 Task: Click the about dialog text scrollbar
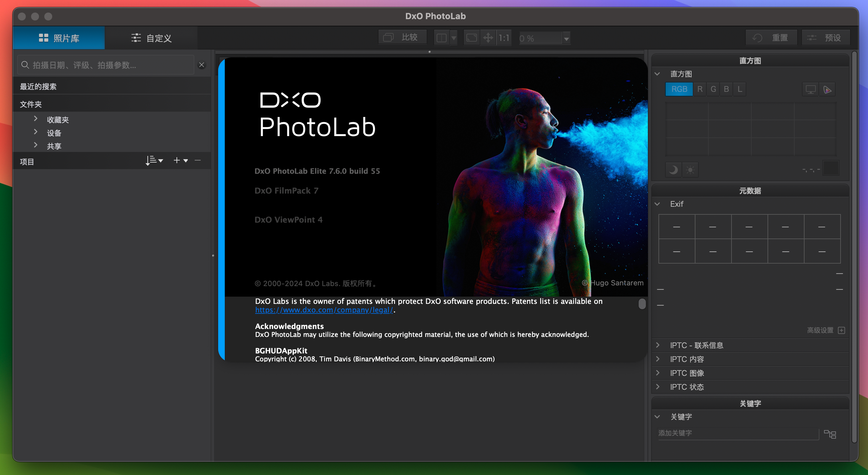tap(642, 304)
